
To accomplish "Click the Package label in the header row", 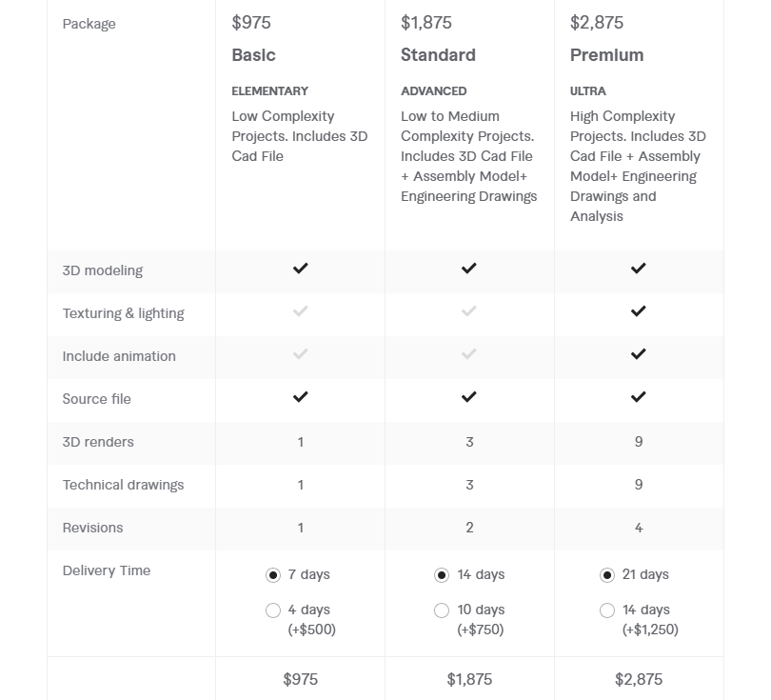I will click(89, 24).
